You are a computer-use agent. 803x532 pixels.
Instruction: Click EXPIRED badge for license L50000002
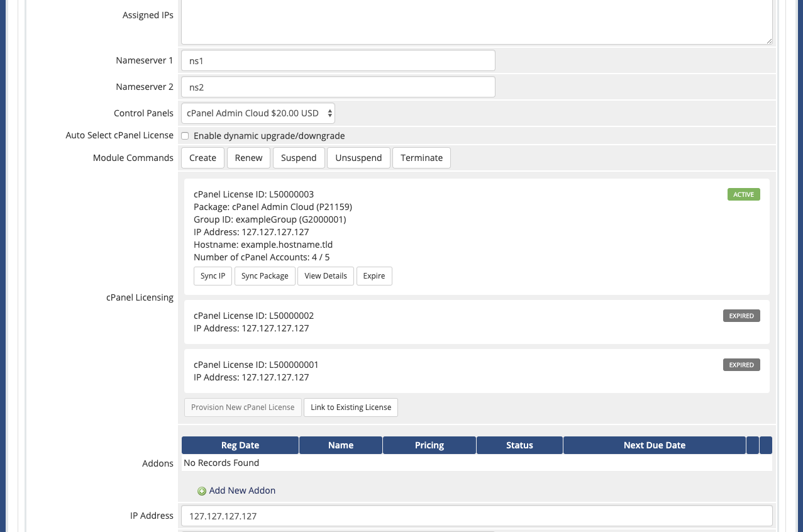tap(741, 316)
